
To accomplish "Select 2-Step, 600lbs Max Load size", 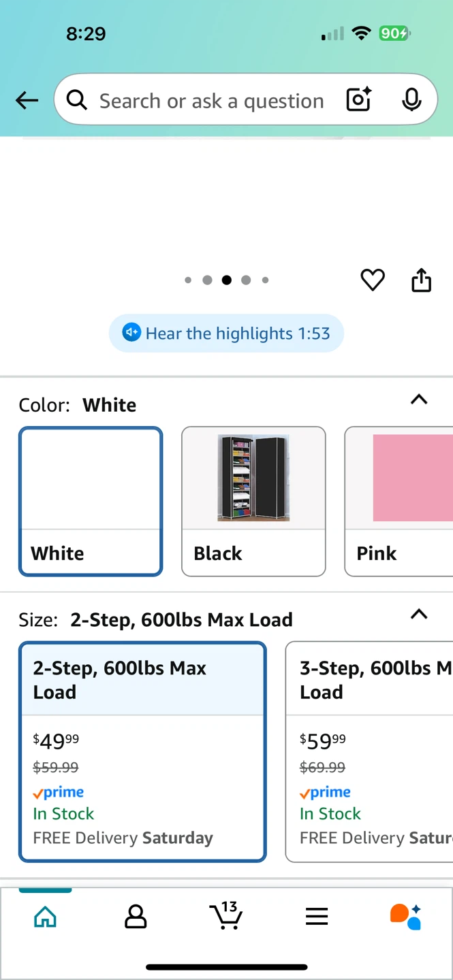I will click(143, 751).
